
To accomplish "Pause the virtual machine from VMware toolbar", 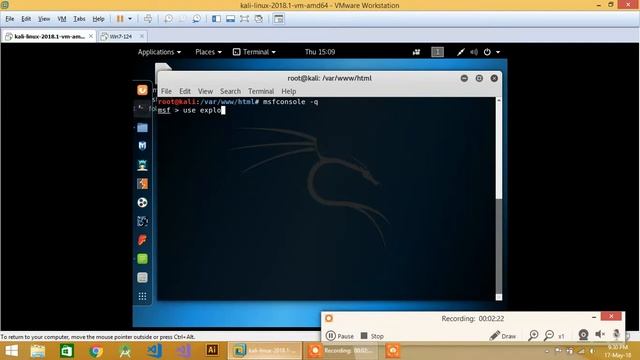I will click(x=120, y=19).
